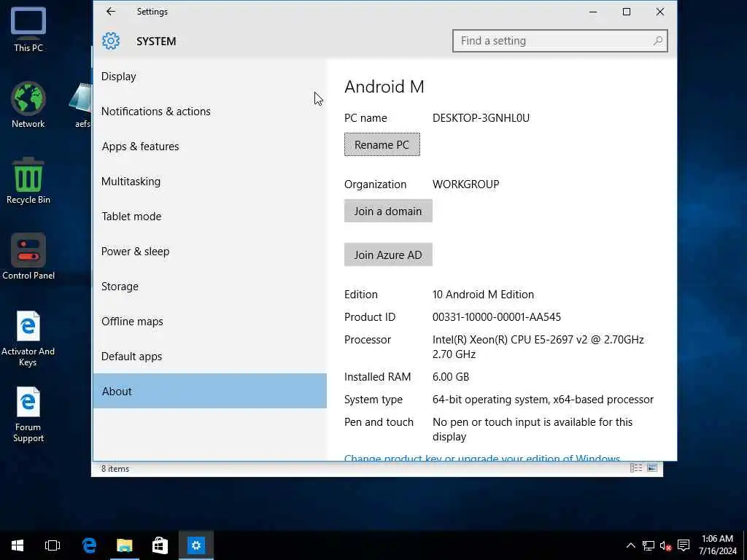747x560 pixels.
Task: Open Storage settings
Action: (209, 286)
